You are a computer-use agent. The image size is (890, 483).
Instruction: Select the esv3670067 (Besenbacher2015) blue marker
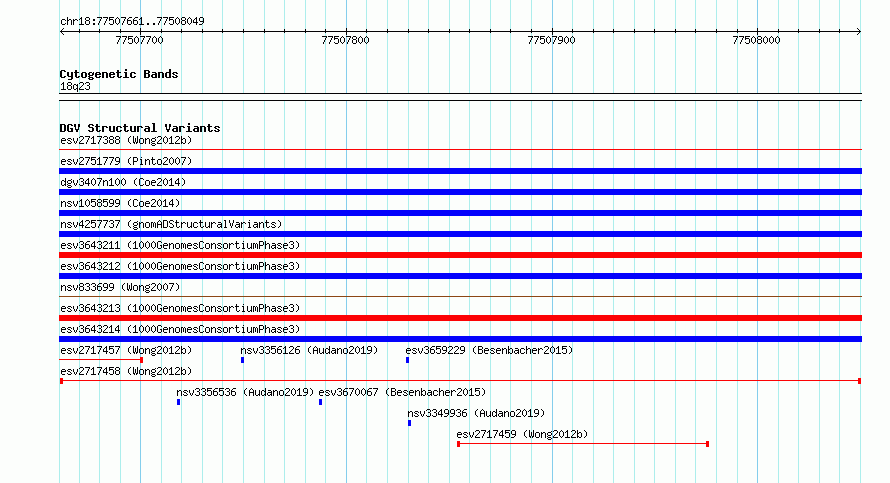(321, 402)
